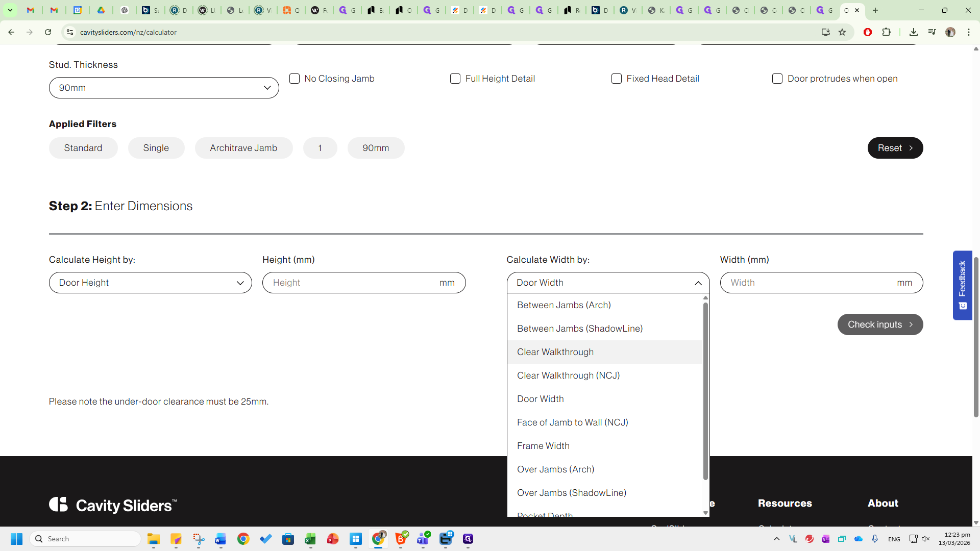Check Door protrudes when open
Screen dimensions: 980x551
pos(777,79)
